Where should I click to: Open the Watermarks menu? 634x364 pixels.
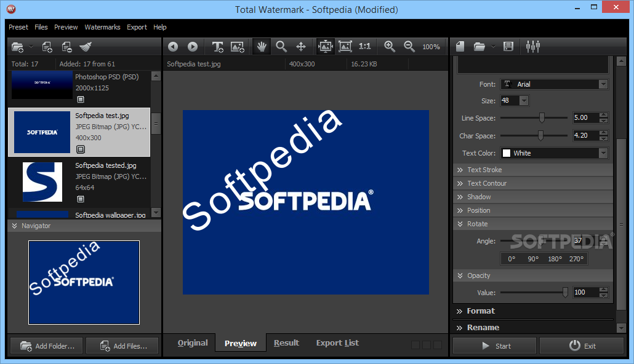pyautogui.click(x=102, y=27)
